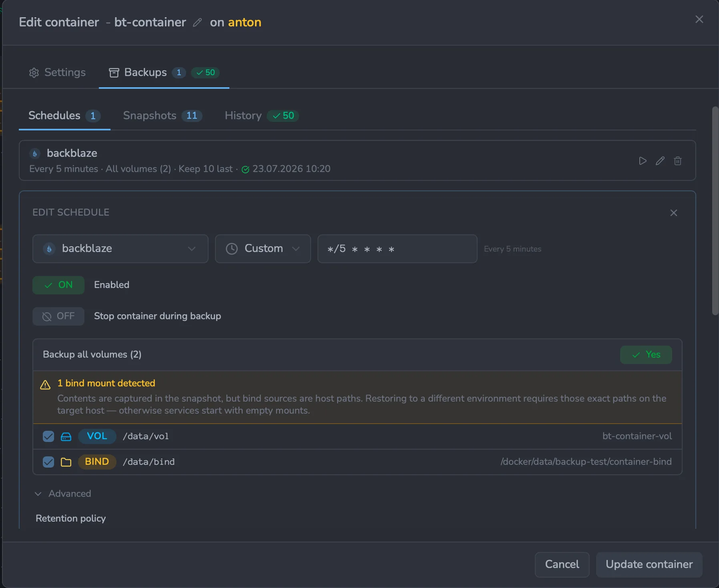The width and height of the screenshot is (719, 588).
Task: Click the volume drive icon in the /data/vol row
Action: 66,436
